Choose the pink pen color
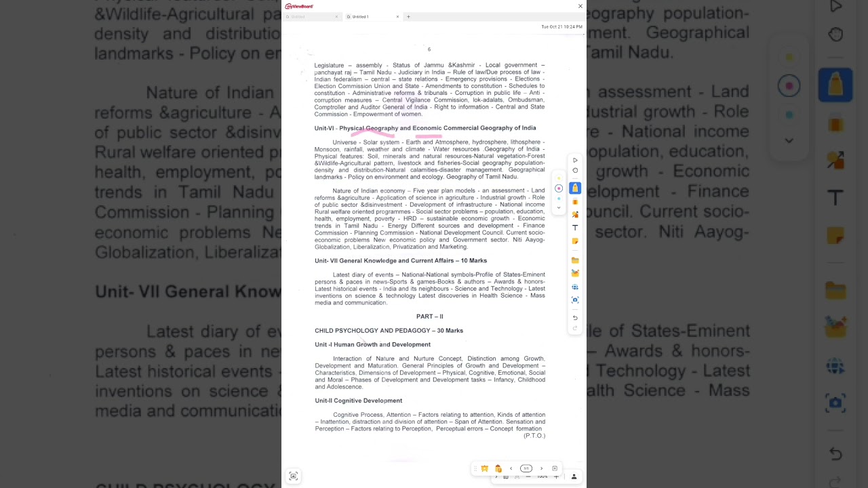 pyautogui.click(x=559, y=188)
